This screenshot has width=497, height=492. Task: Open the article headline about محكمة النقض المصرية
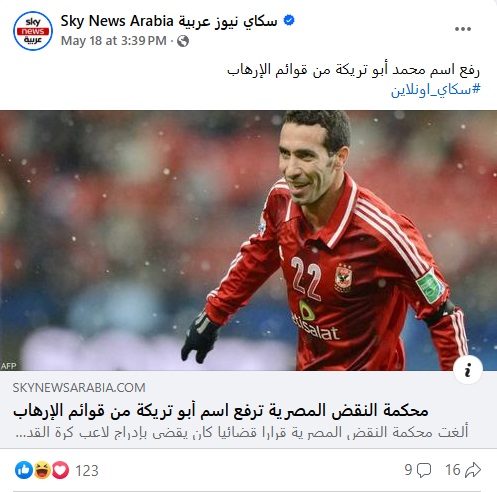221,411
